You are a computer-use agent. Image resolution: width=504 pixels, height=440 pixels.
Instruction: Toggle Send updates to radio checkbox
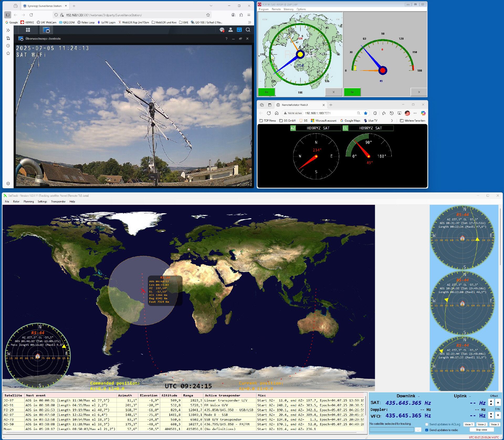[x=427, y=430]
